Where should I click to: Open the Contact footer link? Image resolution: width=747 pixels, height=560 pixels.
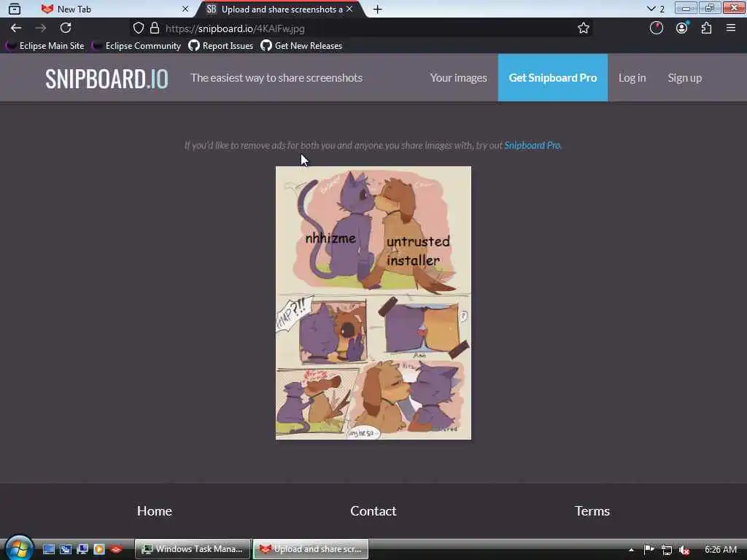coord(373,511)
